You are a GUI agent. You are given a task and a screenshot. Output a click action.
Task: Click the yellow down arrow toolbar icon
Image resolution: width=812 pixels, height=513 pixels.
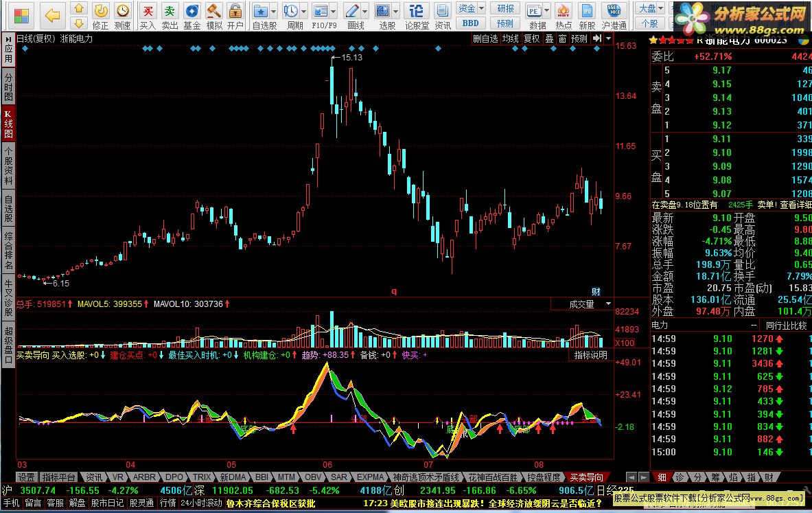click(78, 23)
